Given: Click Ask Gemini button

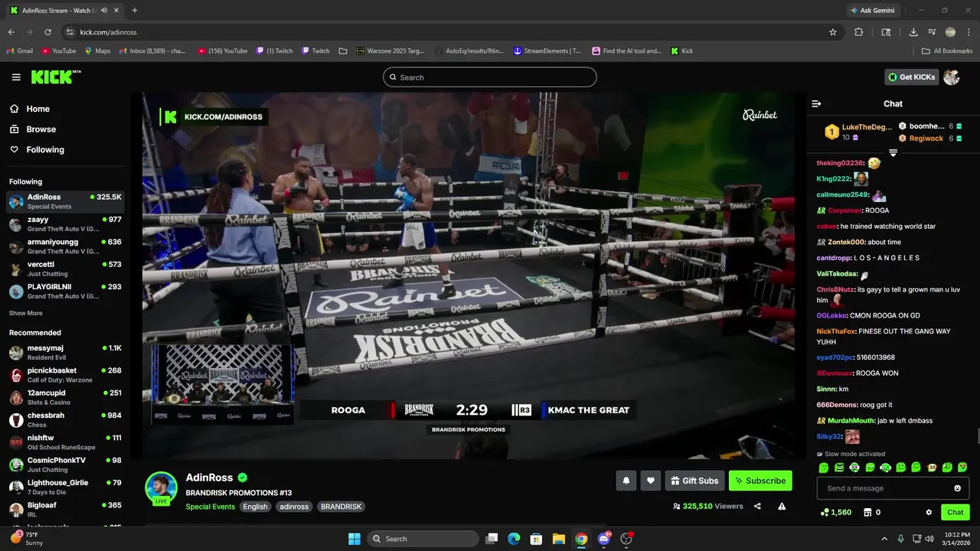Looking at the screenshot, I should 872,10.
